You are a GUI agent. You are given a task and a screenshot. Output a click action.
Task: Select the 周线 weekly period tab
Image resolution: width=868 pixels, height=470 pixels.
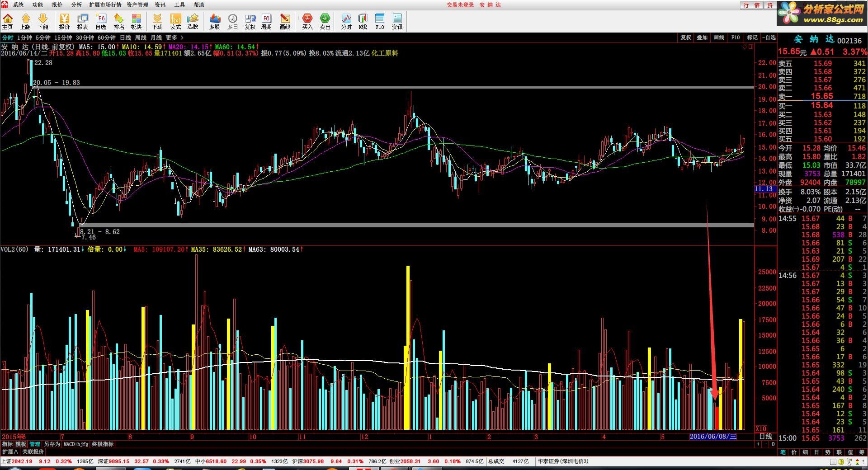click(141, 38)
